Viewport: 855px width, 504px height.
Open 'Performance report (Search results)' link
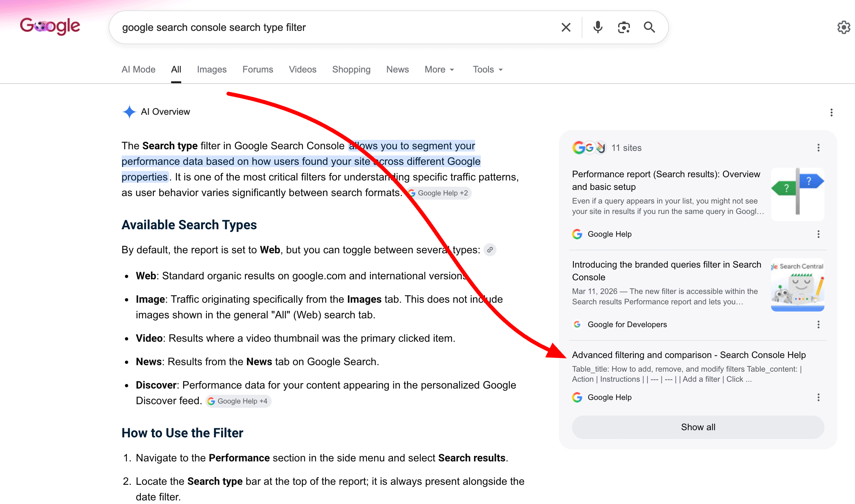tap(666, 180)
